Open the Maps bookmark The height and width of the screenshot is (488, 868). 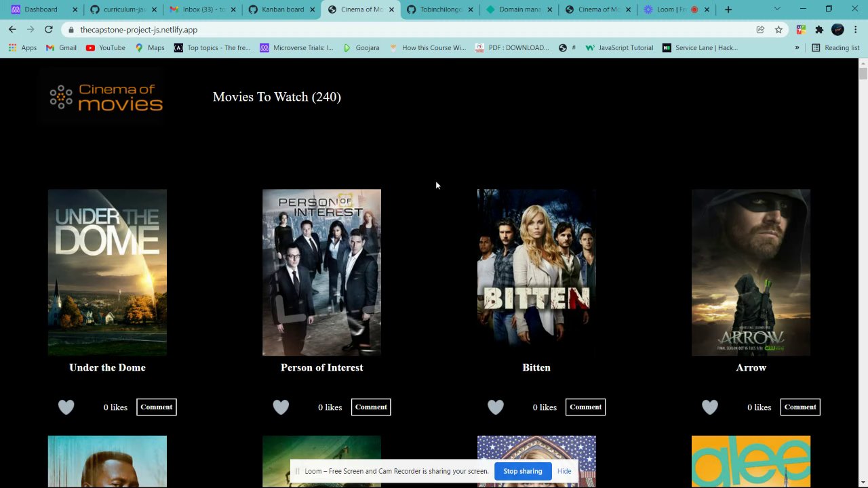coord(150,48)
